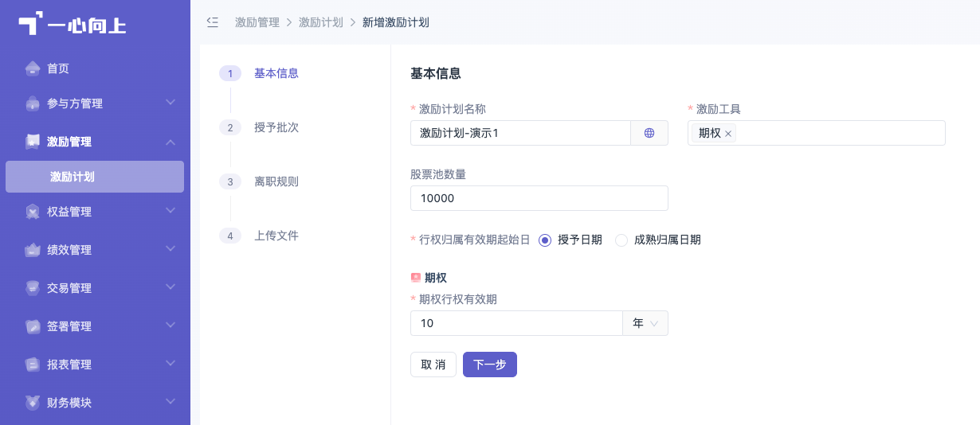
Task: Select the 成熟归属日期 radio option
Action: [x=621, y=240]
